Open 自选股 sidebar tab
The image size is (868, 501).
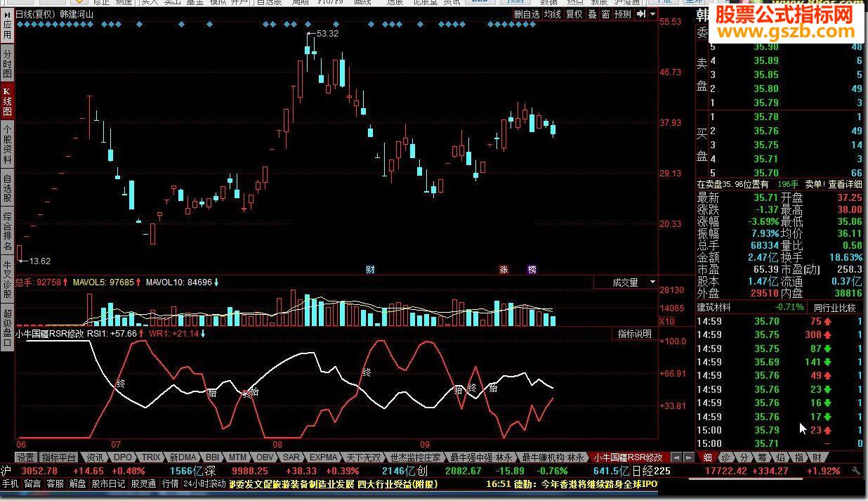[x=7, y=188]
